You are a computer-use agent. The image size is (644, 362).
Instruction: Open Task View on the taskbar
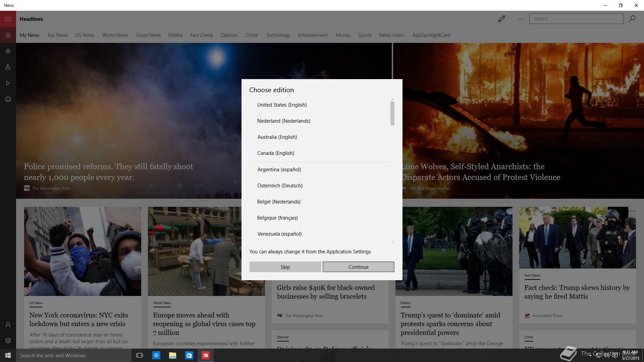coord(140,355)
